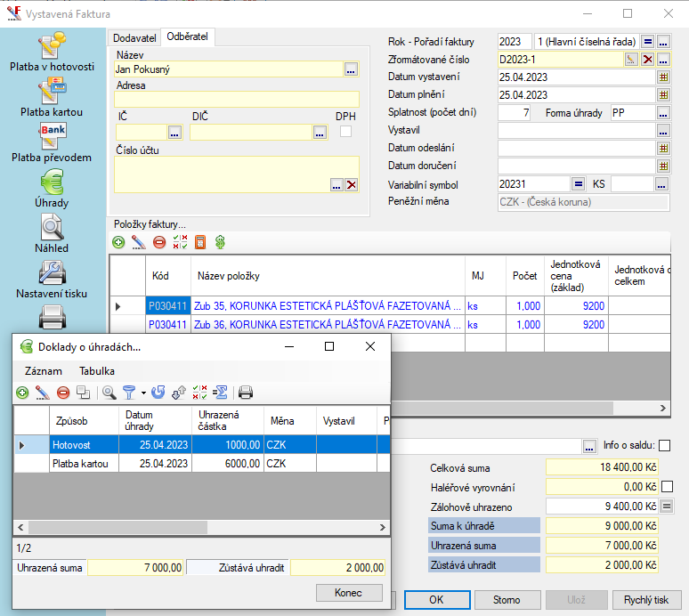Viewport: 689px width, 616px height.
Task: Clear the Zformátované číslo with red X
Action: (647, 60)
